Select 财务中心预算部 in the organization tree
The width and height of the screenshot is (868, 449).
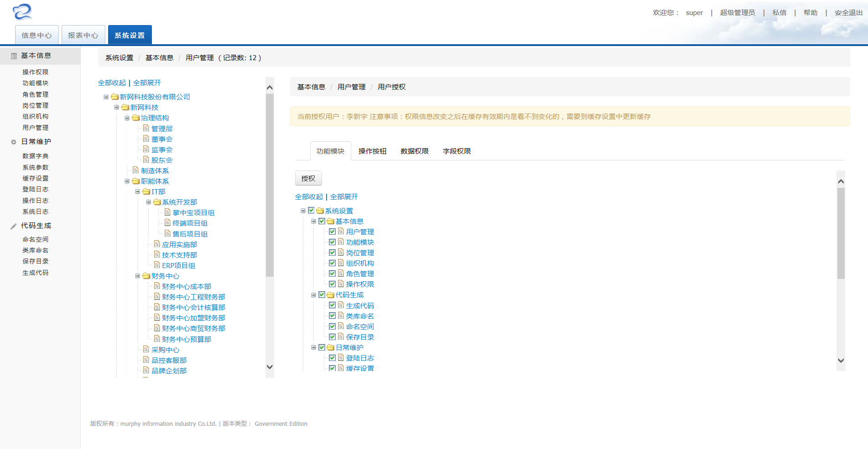point(187,339)
